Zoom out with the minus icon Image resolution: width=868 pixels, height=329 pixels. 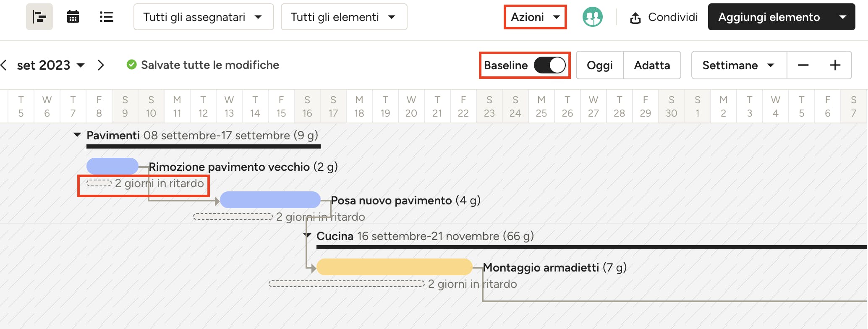803,65
